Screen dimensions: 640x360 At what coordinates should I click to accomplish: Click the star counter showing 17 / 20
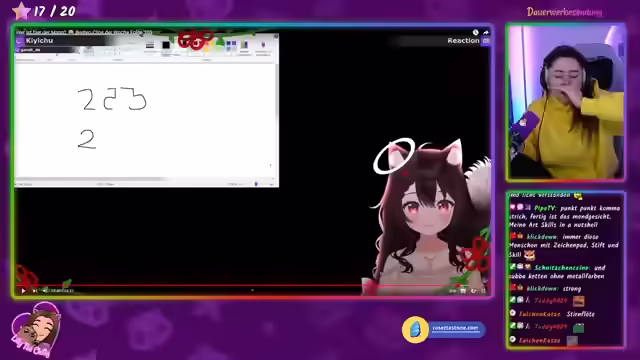pos(44,11)
